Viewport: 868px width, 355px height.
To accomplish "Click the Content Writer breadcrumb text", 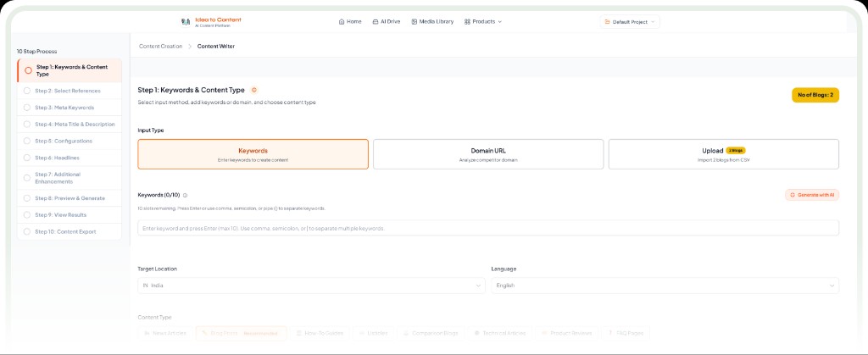I will 216,47.
